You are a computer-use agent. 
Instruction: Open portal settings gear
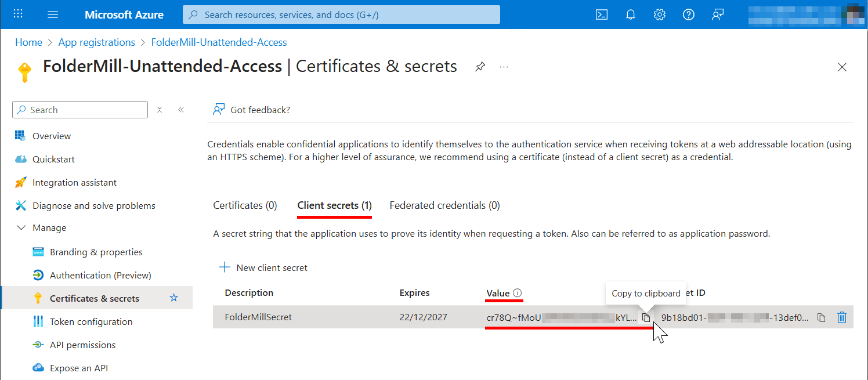660,15
